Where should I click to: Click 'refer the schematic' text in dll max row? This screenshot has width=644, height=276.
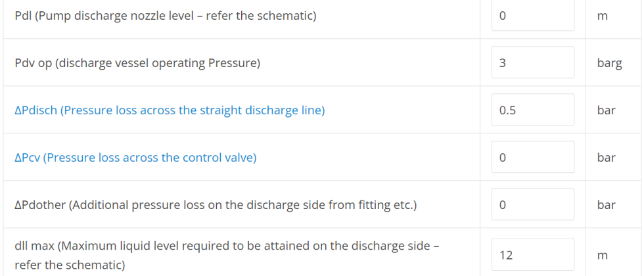[x=66, y=265]
